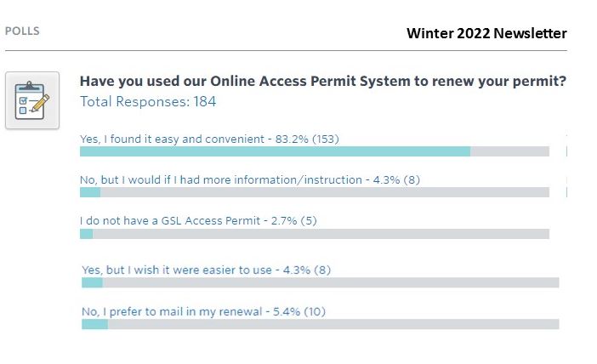
Task: Click the poll clipboard checklist icon
Action: (32, 100)
